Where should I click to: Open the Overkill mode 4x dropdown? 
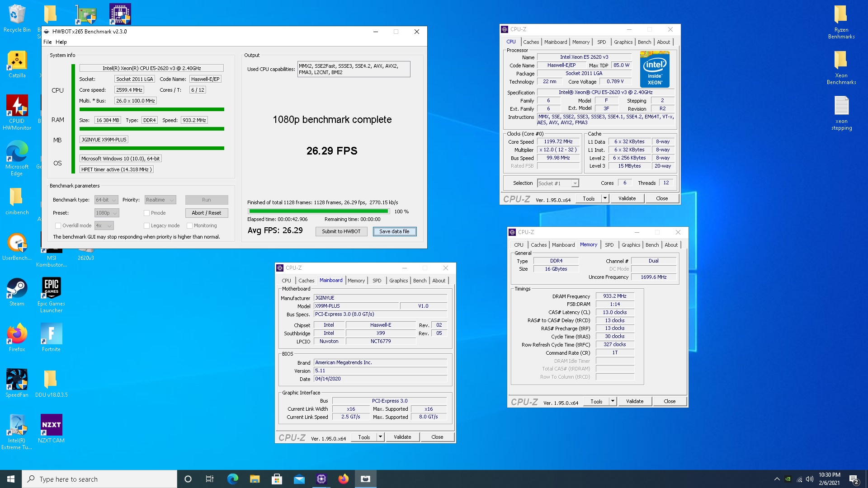(104, 225)
